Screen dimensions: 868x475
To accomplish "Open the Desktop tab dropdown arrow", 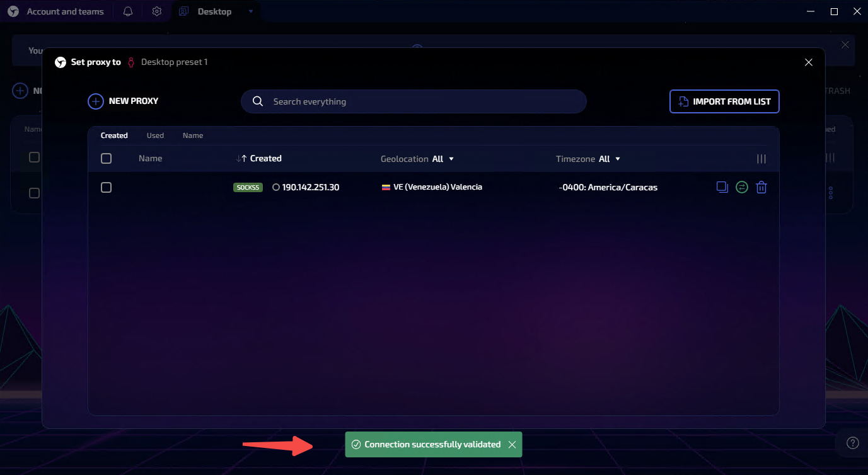I will tap(251, 11).
